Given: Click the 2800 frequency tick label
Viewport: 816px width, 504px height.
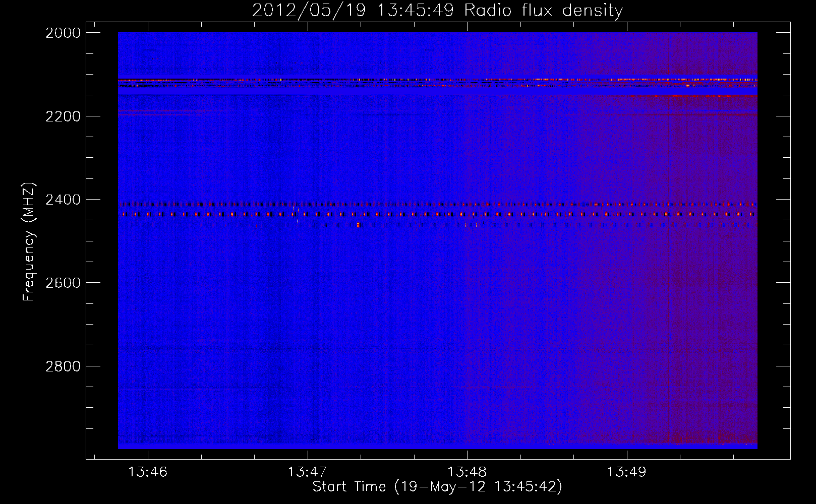Looking at the screenshot, I should (63, 366).
